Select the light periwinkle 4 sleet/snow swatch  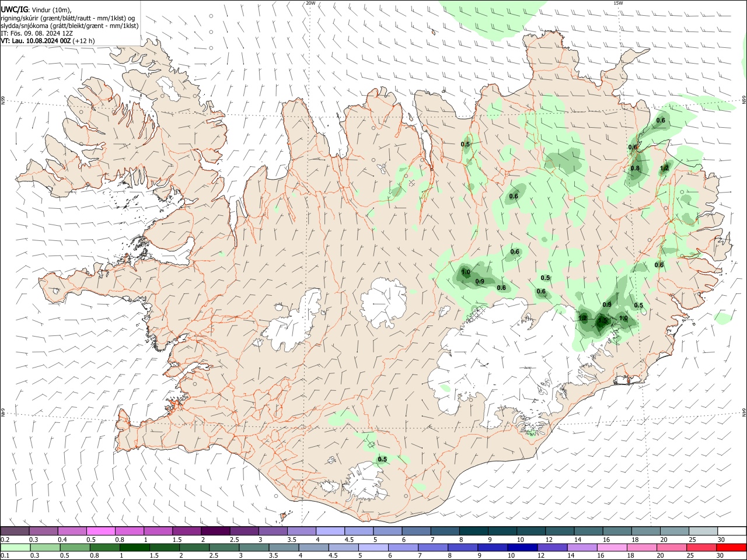[330, 531]
